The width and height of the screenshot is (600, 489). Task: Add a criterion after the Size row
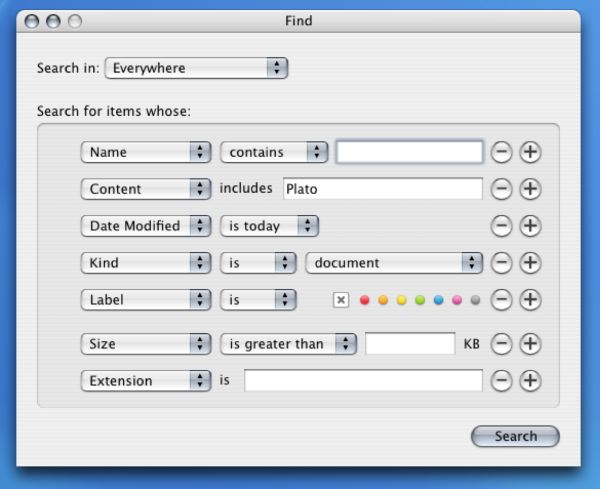tap(531, 344)
